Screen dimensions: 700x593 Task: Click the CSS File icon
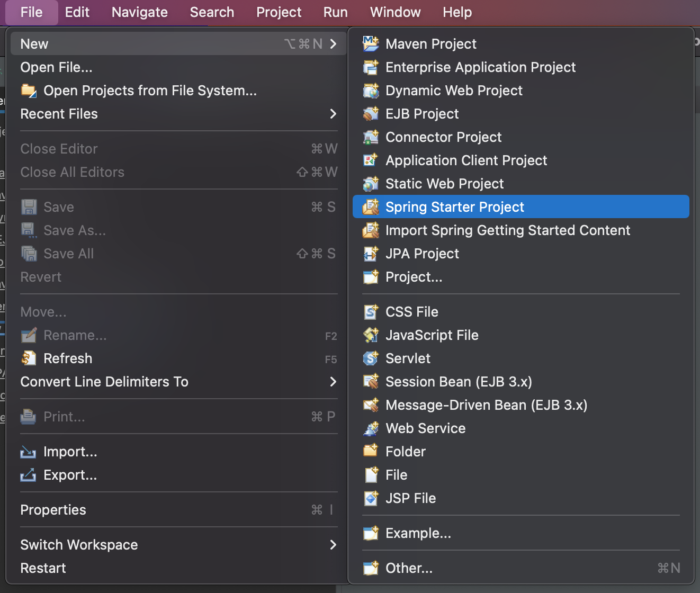371,311
